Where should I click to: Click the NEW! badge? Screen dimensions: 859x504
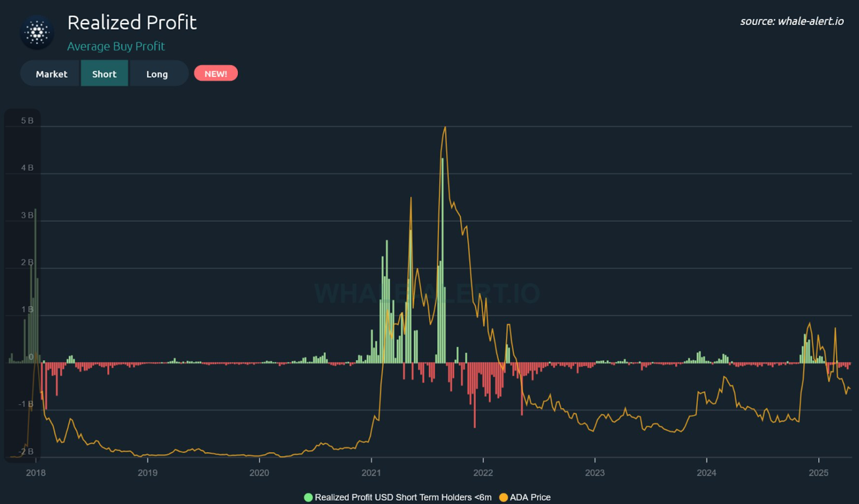pos(216,74)
